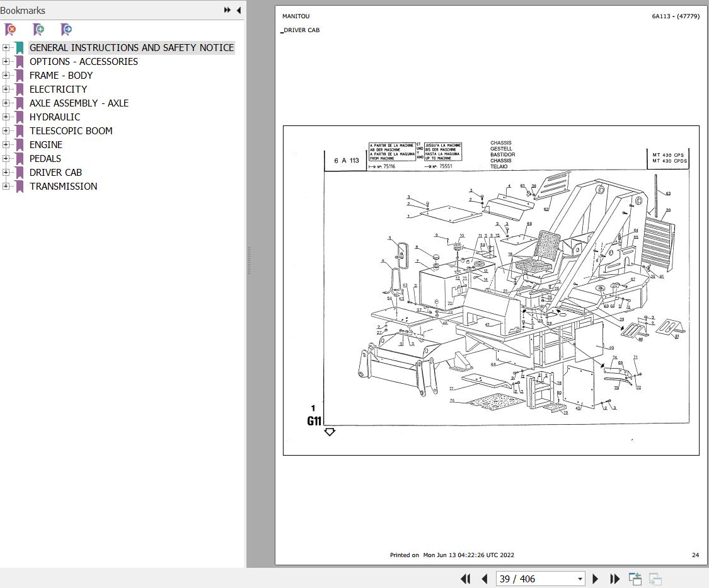Screen dimensions: 709x588
Task: Expand the FRAME - BODY bookmark node
Action: point(6,75)
